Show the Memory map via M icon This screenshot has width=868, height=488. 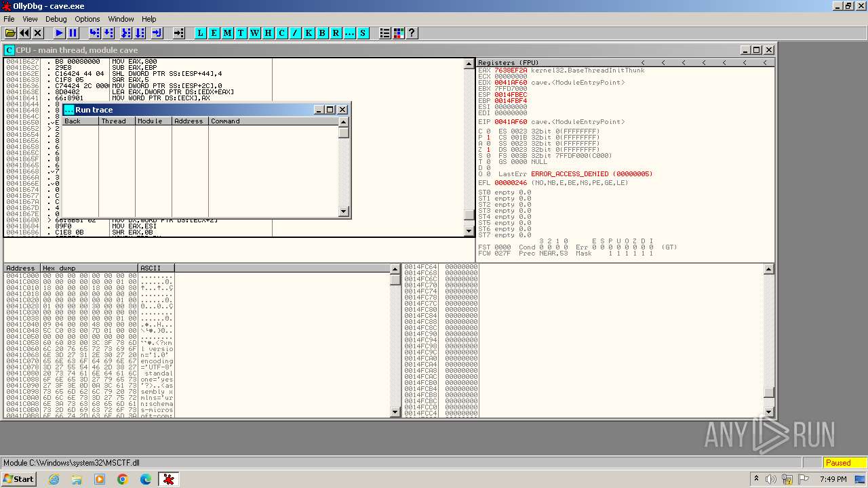(227, 33)
